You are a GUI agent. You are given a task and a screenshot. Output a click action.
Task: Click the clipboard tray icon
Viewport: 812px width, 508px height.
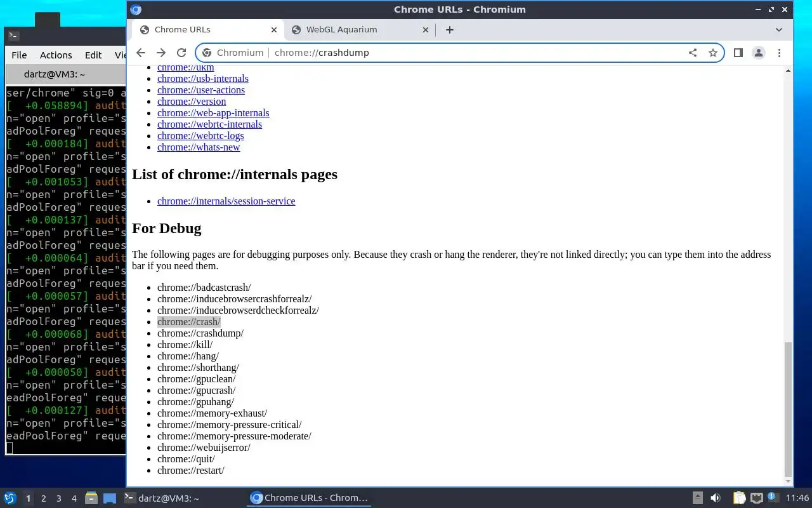pyautogui.click(x=740, y=498)
